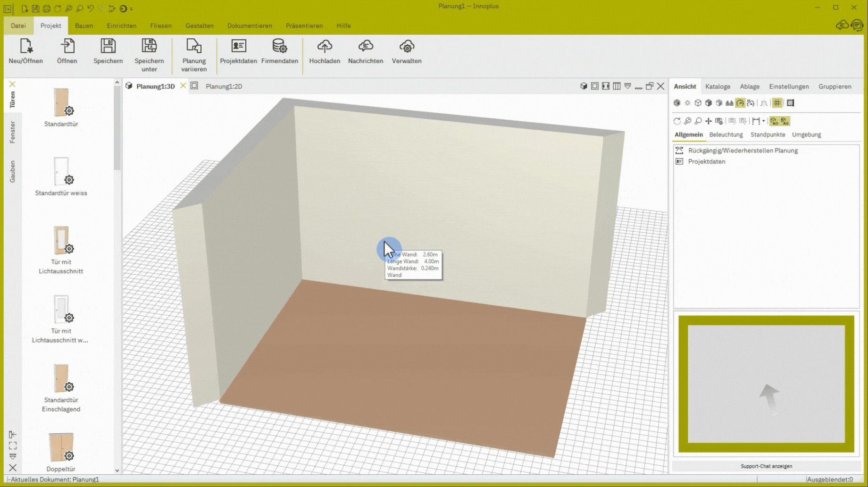Toggle the grid display button
868x487 pixels.
[x=777, y=103]
